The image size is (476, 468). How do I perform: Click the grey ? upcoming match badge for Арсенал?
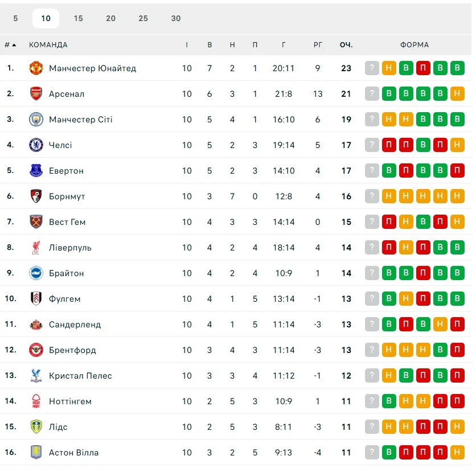coord(372,94)
